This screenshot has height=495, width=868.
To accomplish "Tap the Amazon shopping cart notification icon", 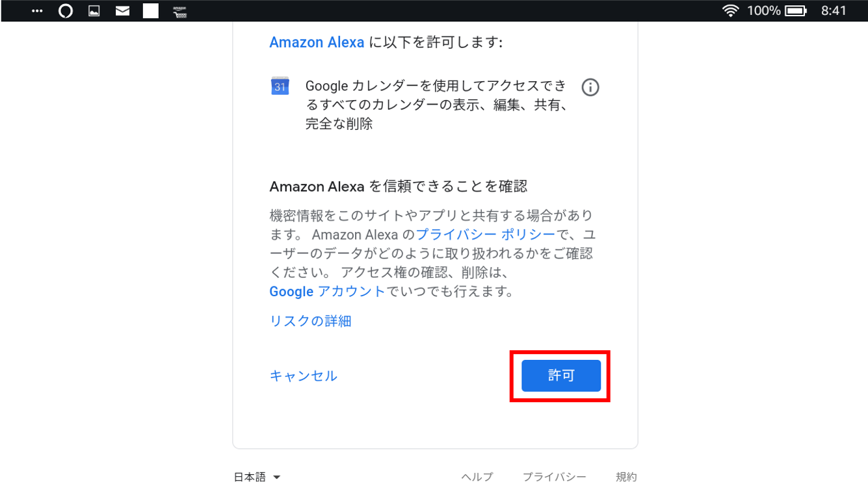I will pos(180,11).
